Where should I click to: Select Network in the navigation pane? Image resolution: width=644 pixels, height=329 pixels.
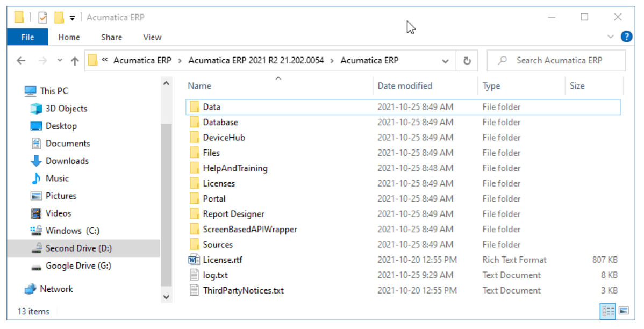click(56, 289)
